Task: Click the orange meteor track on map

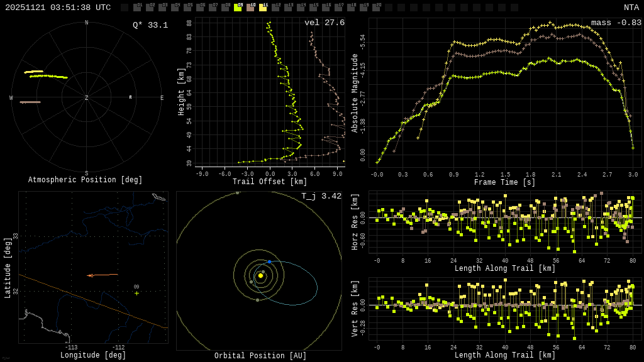Action: pos(103,275)
